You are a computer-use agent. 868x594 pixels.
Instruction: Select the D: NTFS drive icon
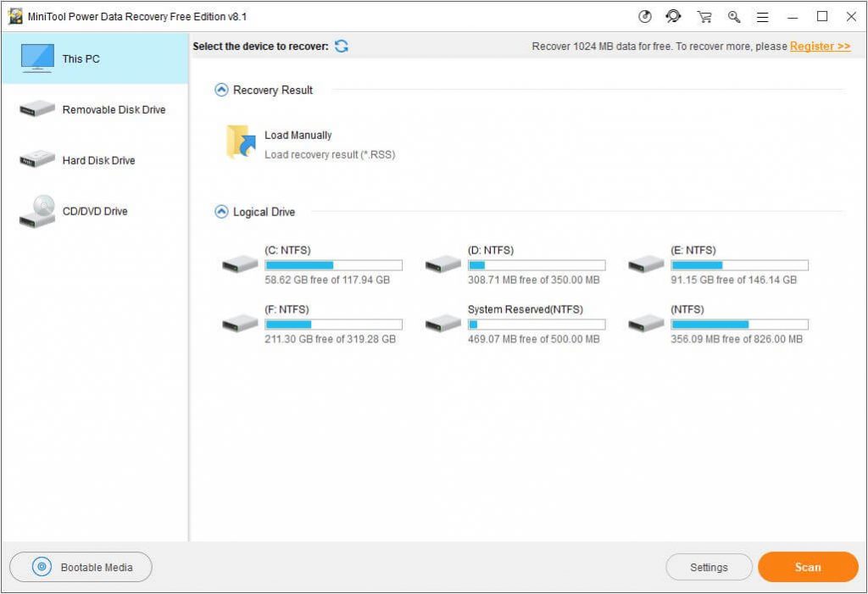coord(442,264)
